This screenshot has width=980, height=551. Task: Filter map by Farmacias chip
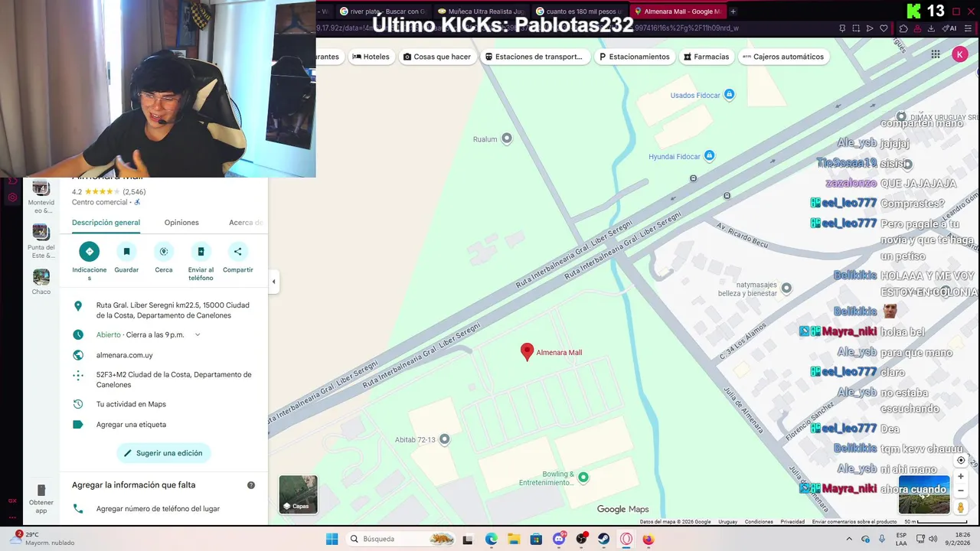coord(706,57)
